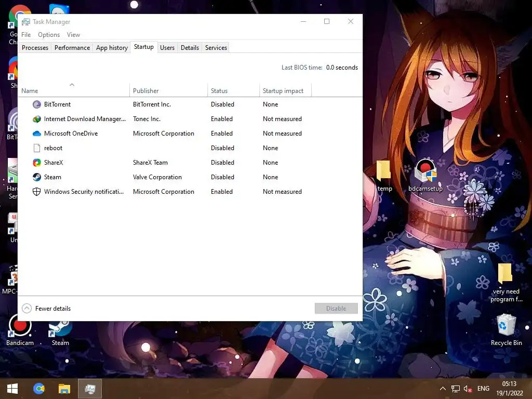This screenshot has width=532, height=399.
Task: Open the Options menu
Action: 49,35
